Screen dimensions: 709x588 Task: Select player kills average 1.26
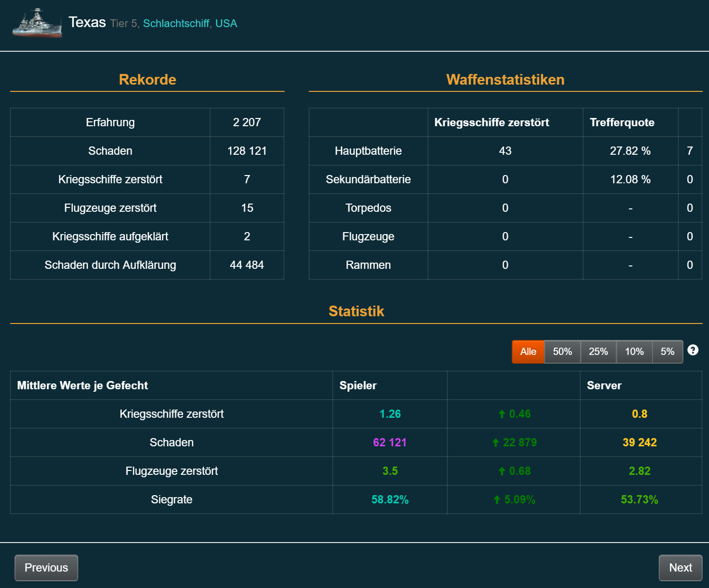[x=390, y=414]
